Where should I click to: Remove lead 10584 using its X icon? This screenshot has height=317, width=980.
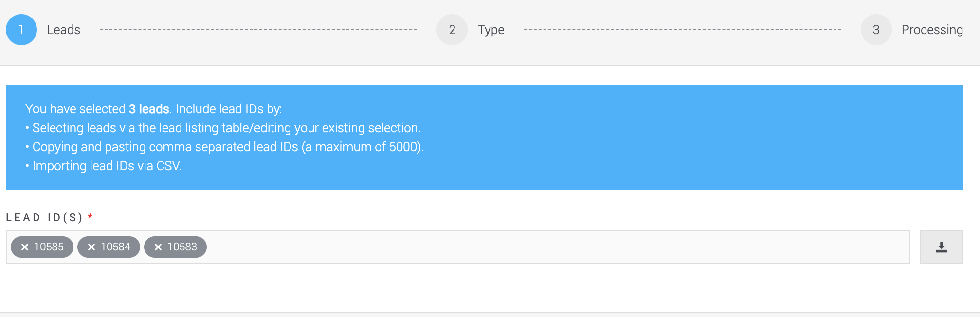(91, 247)
